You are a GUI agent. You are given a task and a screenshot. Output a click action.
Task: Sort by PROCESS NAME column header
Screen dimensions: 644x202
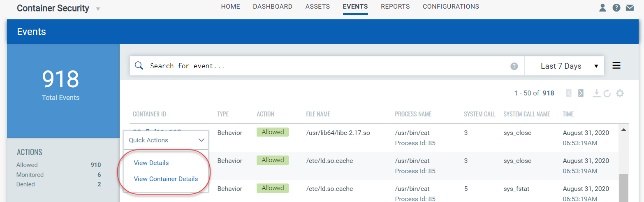(413, 114)
